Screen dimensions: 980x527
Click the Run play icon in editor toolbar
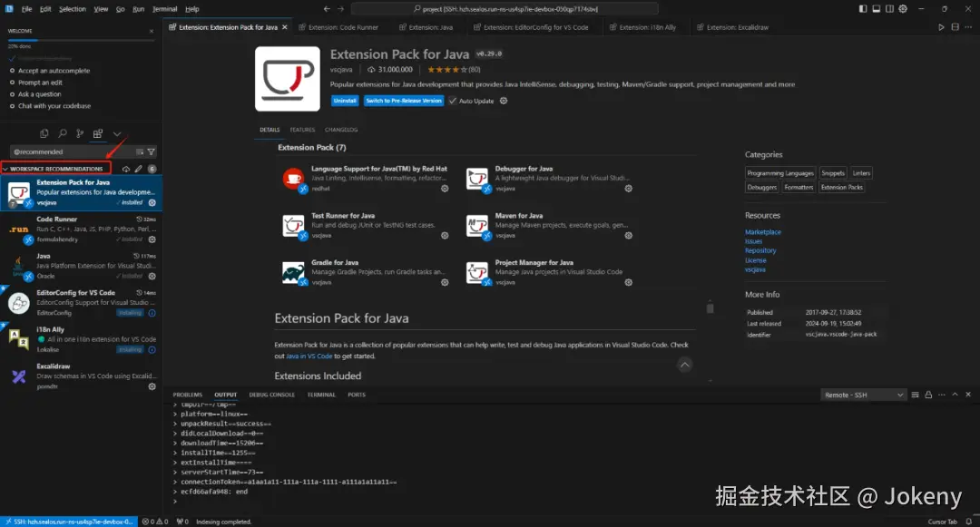[x=941, y=27]
